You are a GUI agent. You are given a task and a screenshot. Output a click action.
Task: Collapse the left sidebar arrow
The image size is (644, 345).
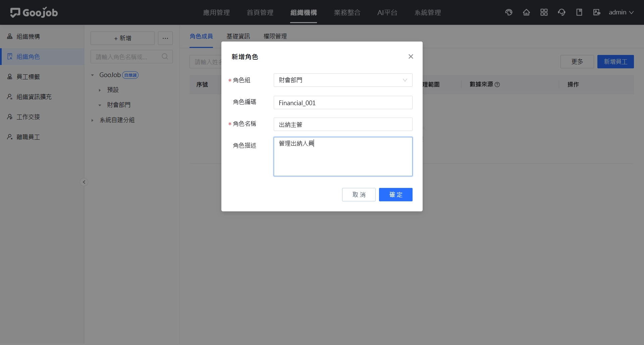[x=84, y=182]
